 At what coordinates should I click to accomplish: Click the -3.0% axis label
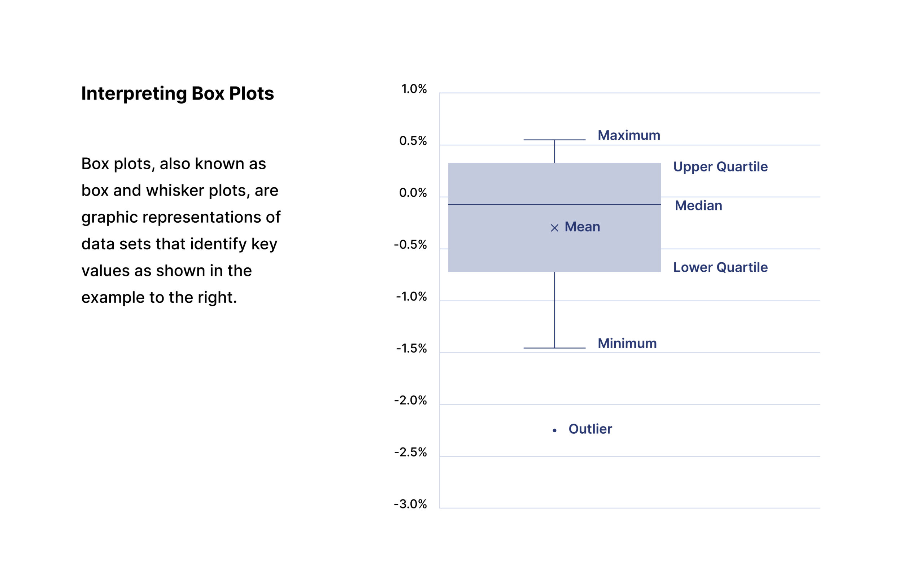point(410,504)
